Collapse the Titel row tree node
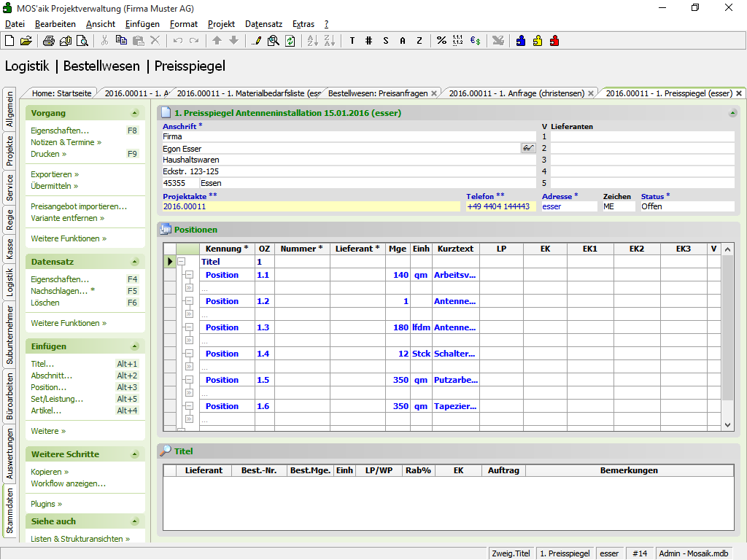Viewport: 747px width, 560px height. [182, 262]
